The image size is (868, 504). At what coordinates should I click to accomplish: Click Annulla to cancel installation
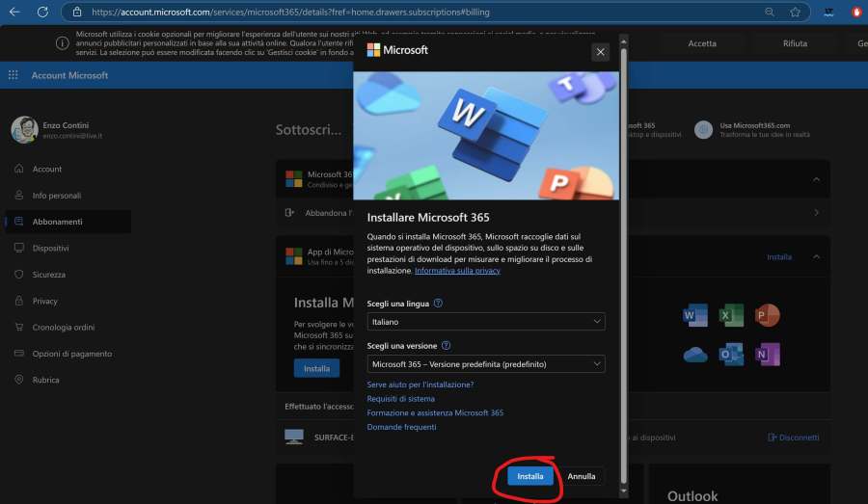pos(582,476)
